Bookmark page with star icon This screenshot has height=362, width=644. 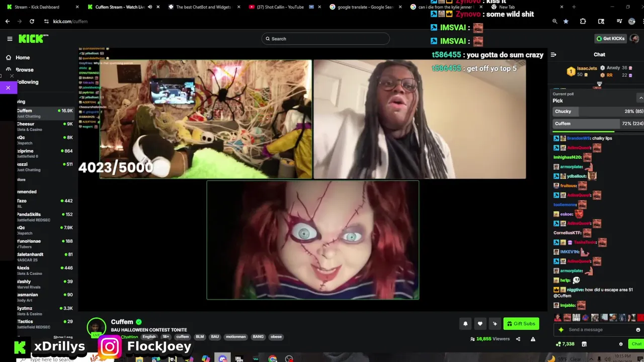[x=566, y=22]
